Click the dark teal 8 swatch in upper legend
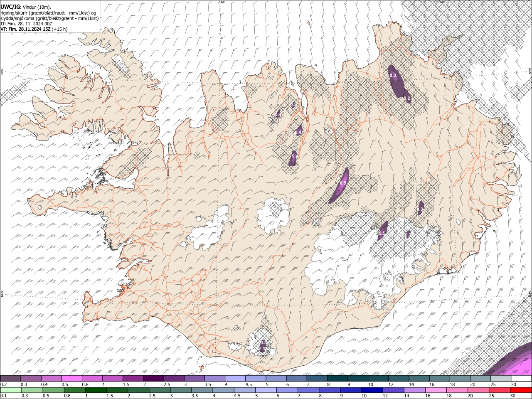Screen dimensions: 532x399 click(x=337, y=378)
